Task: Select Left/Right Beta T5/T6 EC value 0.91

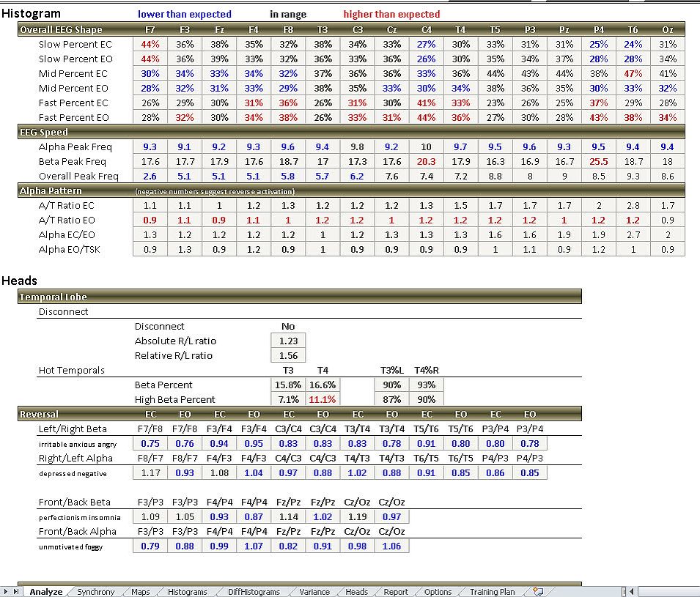Action: tap(426, 444)
